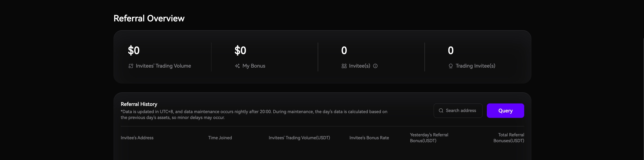The width and height of the screenshot is (644, 160).
Task: Click the Time Joined column header
Action: [220, 138]
